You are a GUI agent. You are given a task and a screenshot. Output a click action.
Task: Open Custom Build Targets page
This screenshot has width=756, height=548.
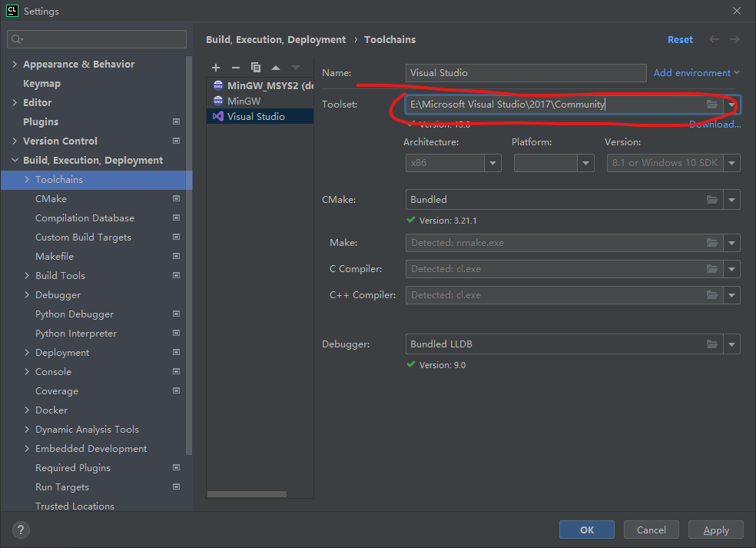point(84,237)
